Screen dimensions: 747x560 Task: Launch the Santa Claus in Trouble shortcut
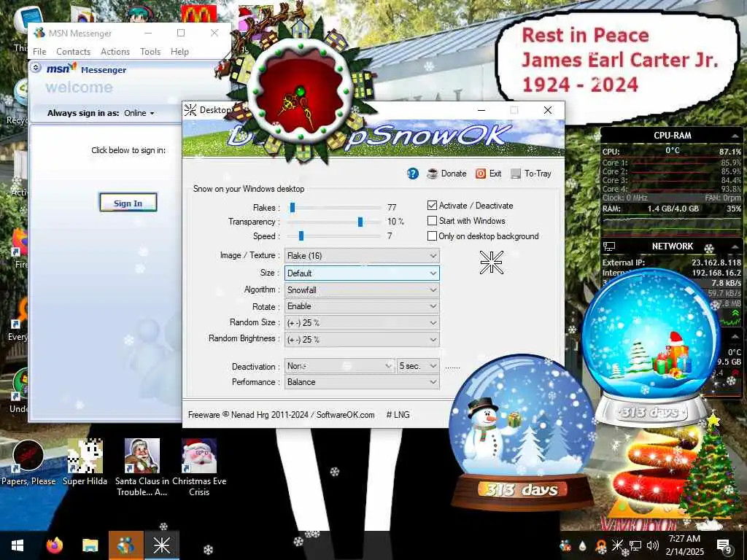coord(142,467)
